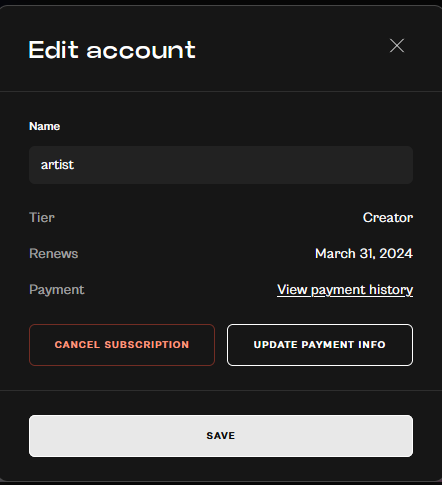Image resolution: width=442 pixels, height=485 pixels.
Task: Close the Edit account dialog
Action: (397, 46)
